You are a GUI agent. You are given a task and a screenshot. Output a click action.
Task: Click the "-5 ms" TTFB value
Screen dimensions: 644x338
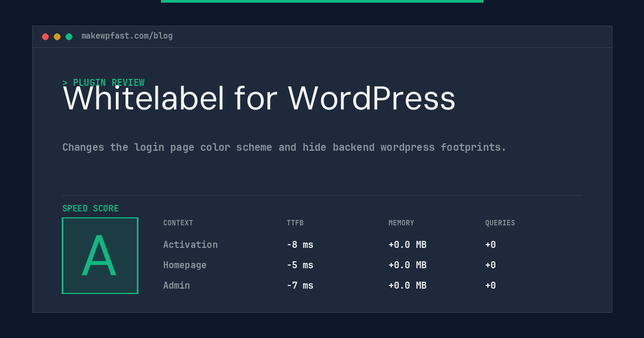300,265
